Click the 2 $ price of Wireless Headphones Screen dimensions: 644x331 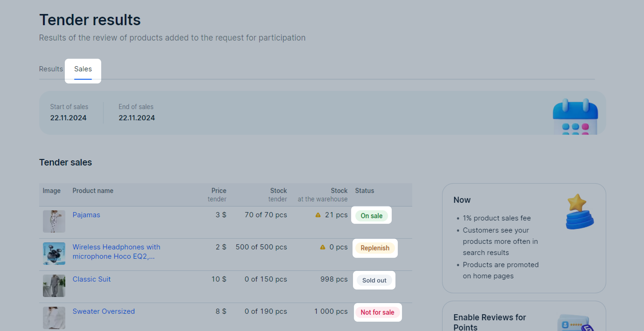coord(221,247)
